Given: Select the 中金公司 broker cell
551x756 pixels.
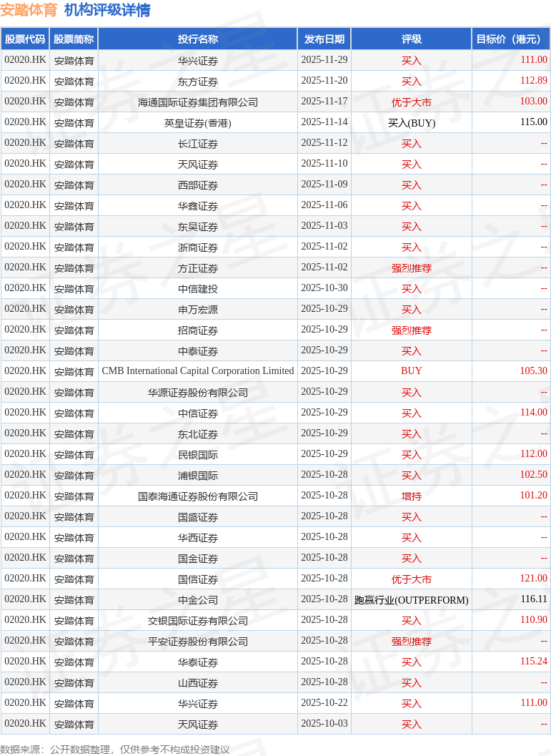Looking at the screenshot, I should coord(198,600).
